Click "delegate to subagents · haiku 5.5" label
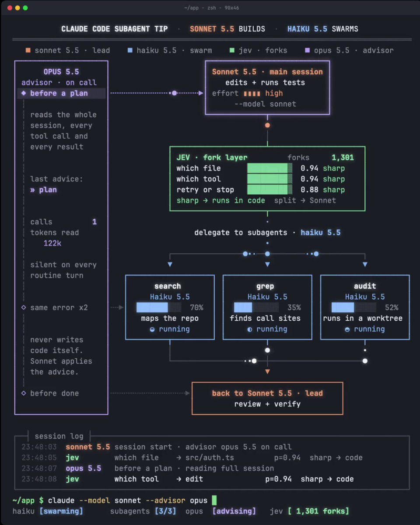Screen dimensions: 420x525 pyautogui.click(x=267, y=233)
